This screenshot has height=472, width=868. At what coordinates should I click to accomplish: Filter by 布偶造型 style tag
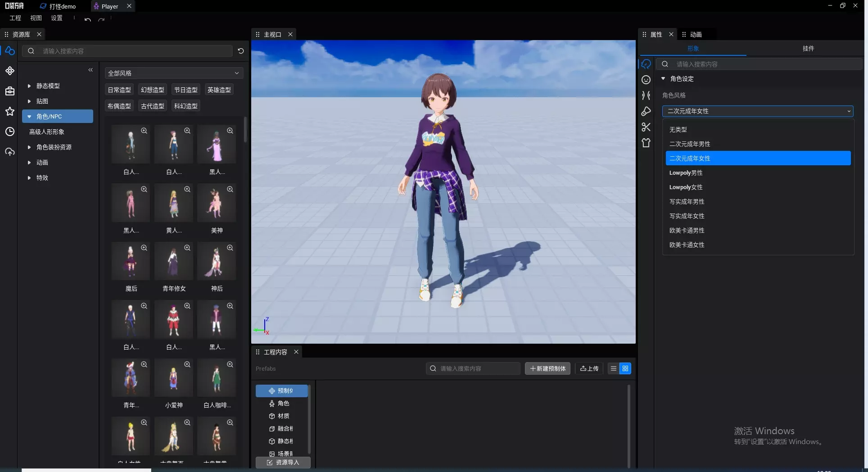pyautogui.click(x=119, y=106)
